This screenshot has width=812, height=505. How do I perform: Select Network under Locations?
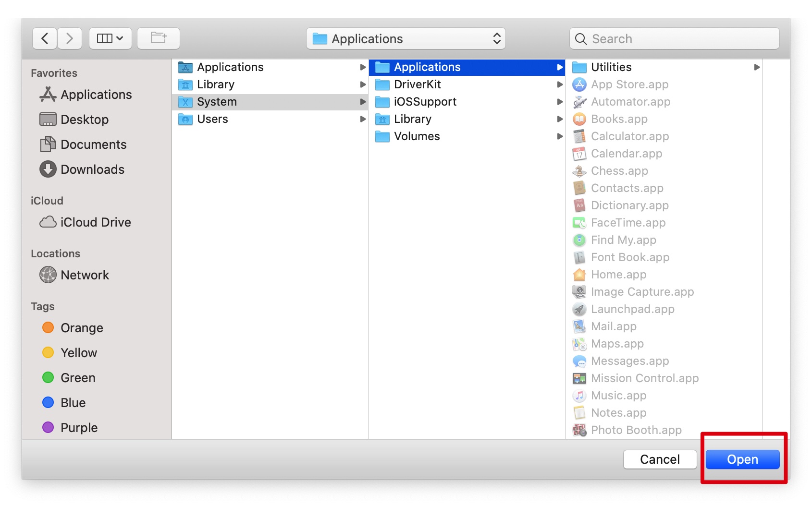[x=74, y=275]
